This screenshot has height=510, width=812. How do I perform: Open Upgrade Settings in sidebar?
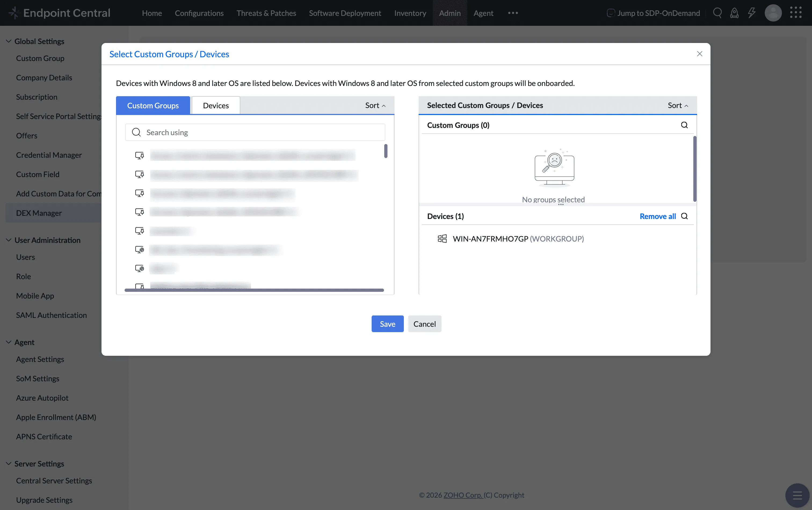pyautogui.click(x=44, y=500)
